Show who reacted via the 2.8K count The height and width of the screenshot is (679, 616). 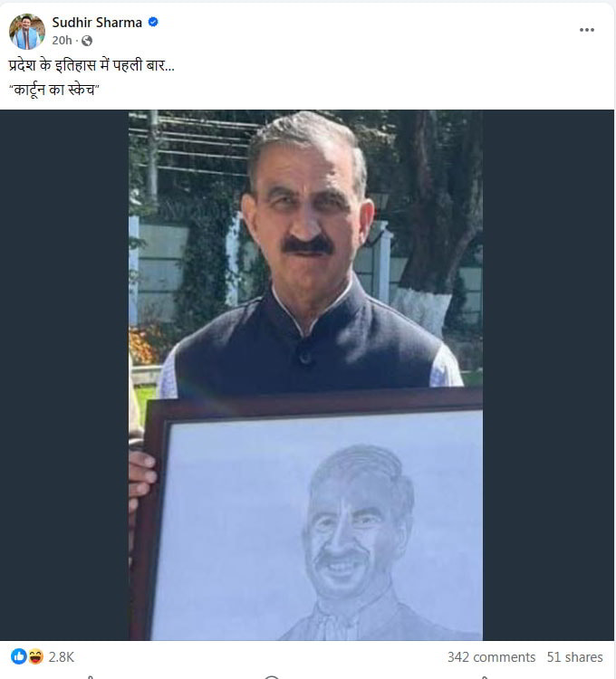(61, 657)
